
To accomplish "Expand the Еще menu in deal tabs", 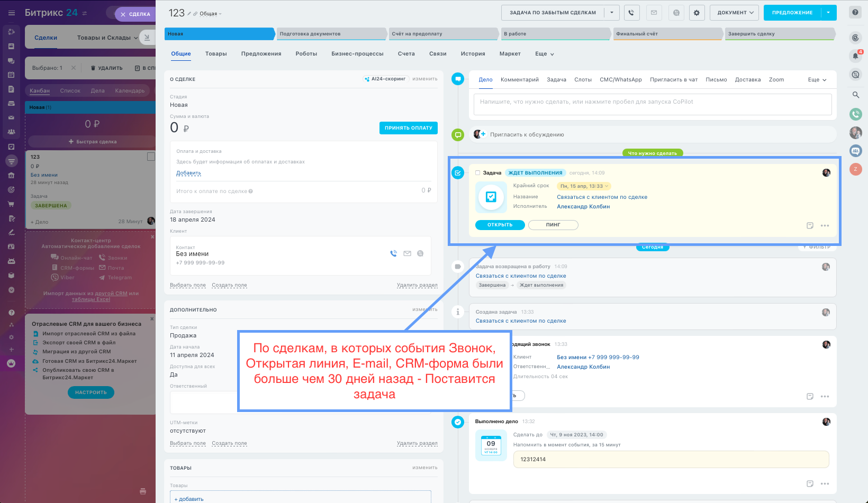I will pos(544,54).
